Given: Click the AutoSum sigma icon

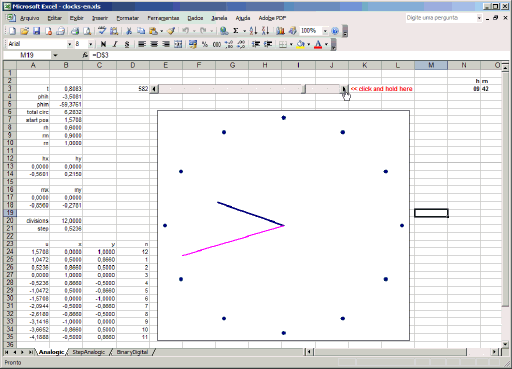Looking at the screenshot, I should click(x=236, y=31).
